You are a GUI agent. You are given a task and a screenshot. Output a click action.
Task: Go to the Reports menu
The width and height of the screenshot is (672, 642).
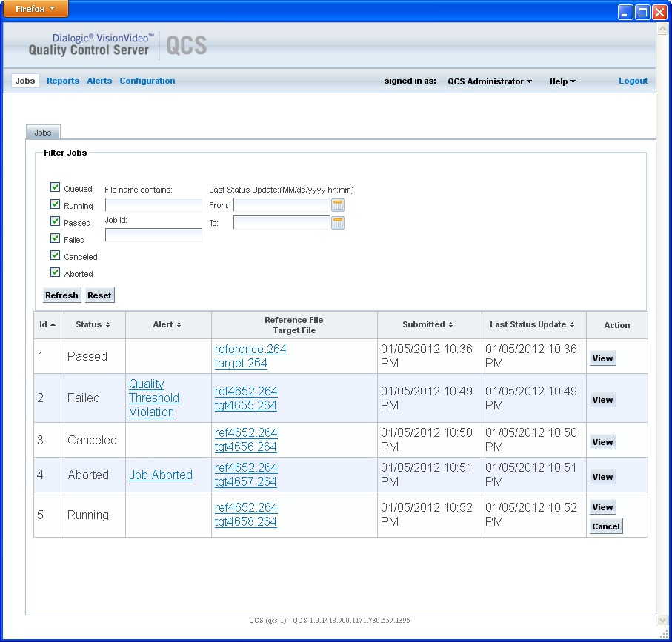tap(63, 81)
